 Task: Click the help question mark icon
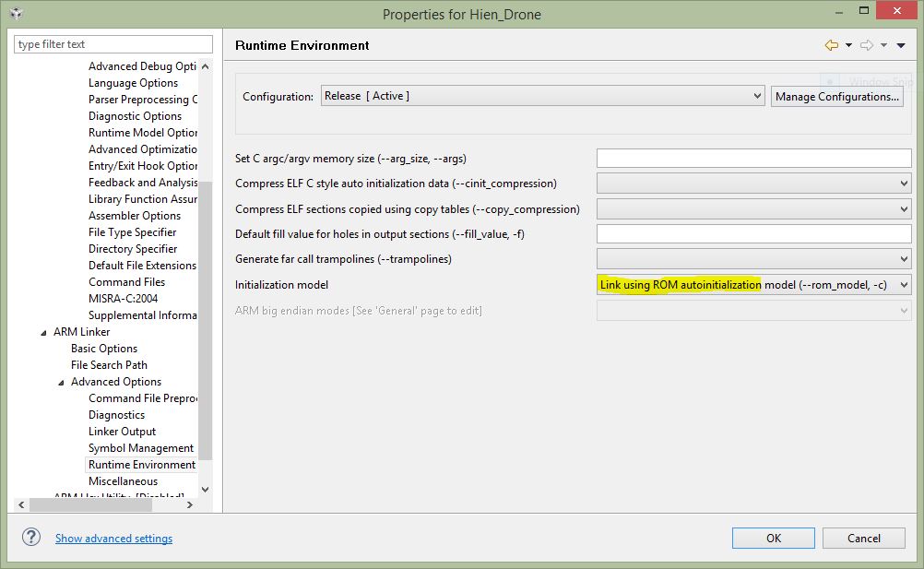tap(31, 538)
